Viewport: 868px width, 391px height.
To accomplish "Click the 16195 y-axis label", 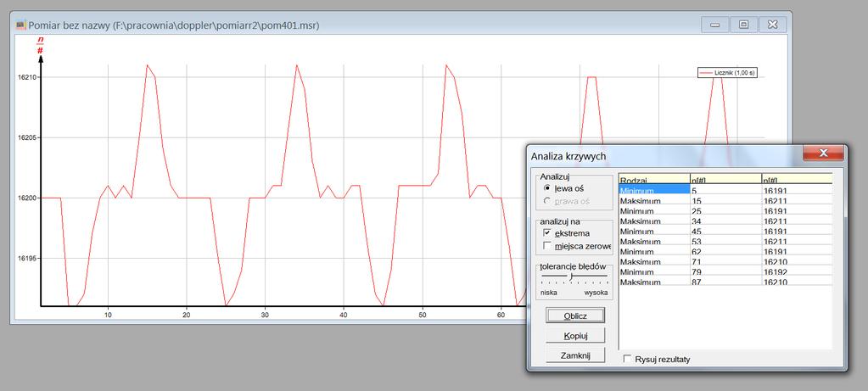I will coord(26,259).
